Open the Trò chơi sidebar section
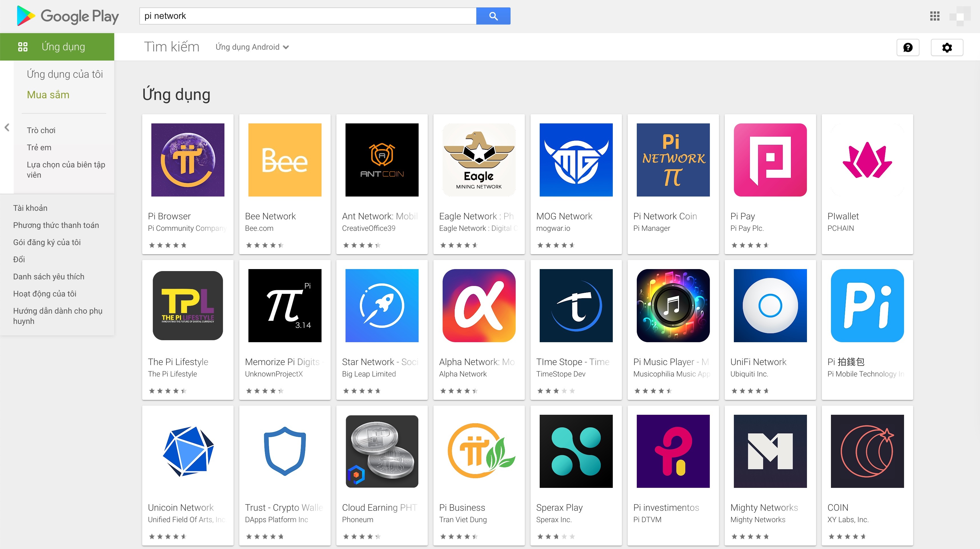This screenshot has width=980, height=549. [41, 130]
